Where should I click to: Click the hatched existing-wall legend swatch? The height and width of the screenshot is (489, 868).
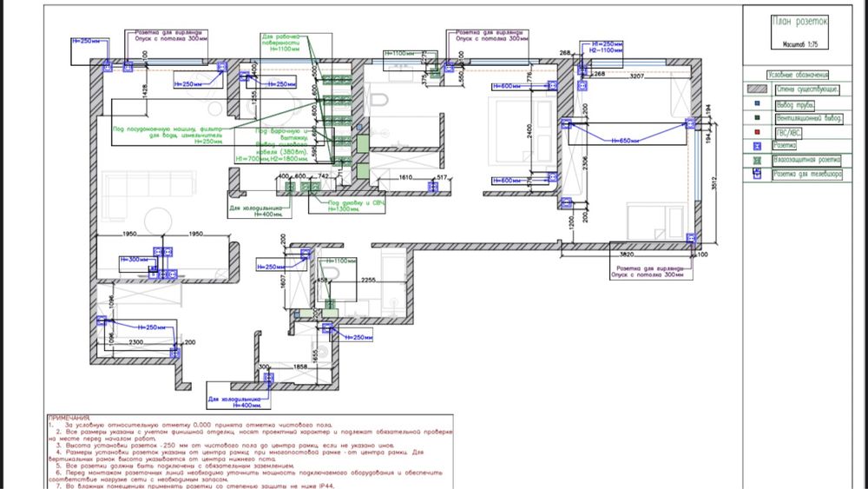(x=757, y=89)
